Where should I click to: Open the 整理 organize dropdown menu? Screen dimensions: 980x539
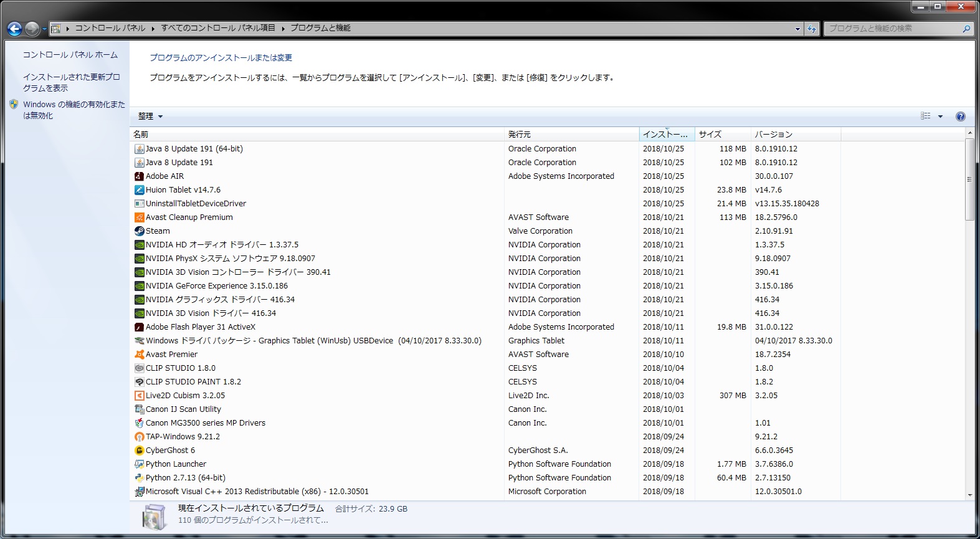click(x=150, y=117)
